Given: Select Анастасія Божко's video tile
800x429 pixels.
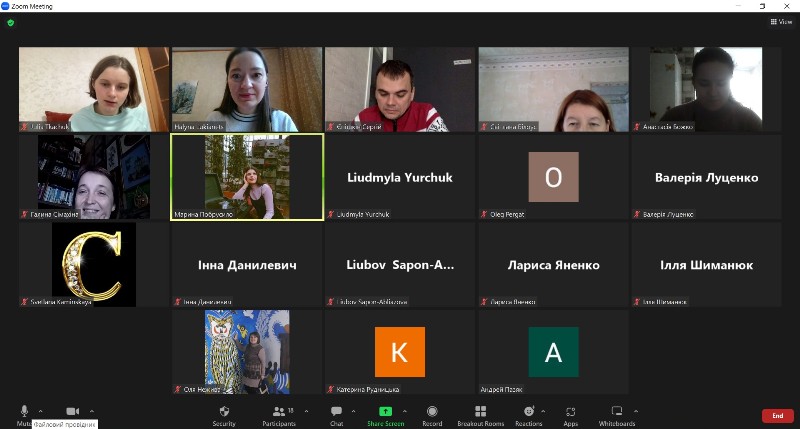Looking at the screenshot, I should tap(707, 89).
